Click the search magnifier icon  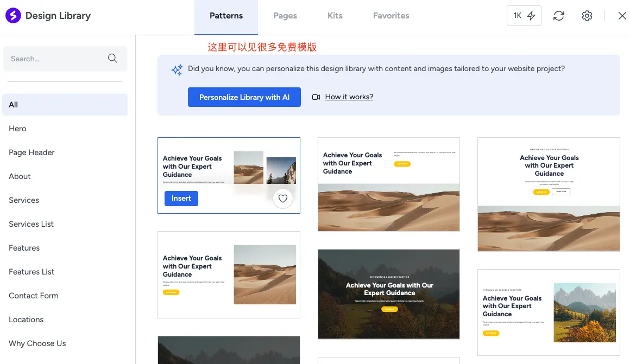[x=112, y=59]
